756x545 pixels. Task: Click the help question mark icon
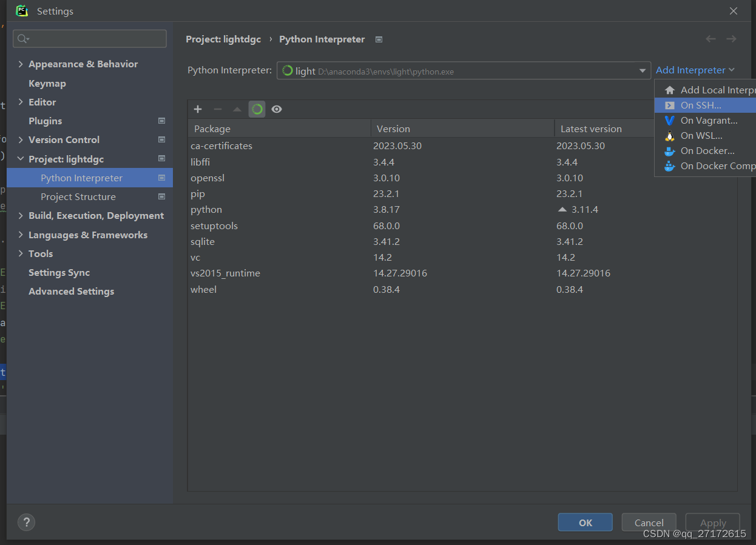click(26, 522)
